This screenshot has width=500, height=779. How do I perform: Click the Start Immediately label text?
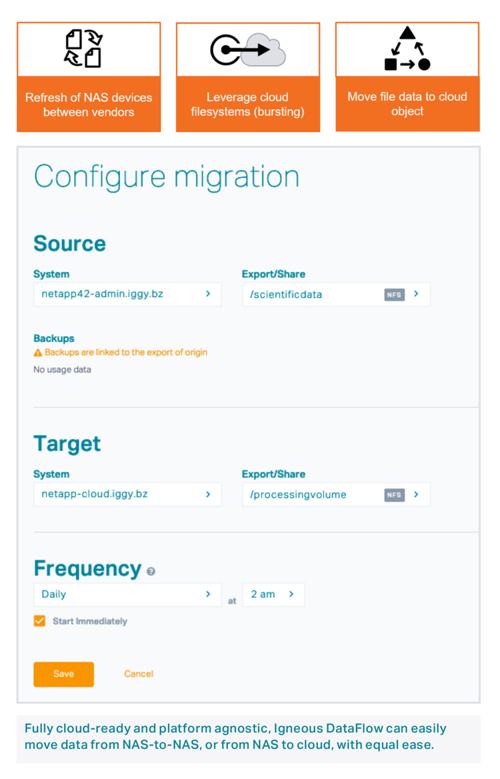(90, 621)
